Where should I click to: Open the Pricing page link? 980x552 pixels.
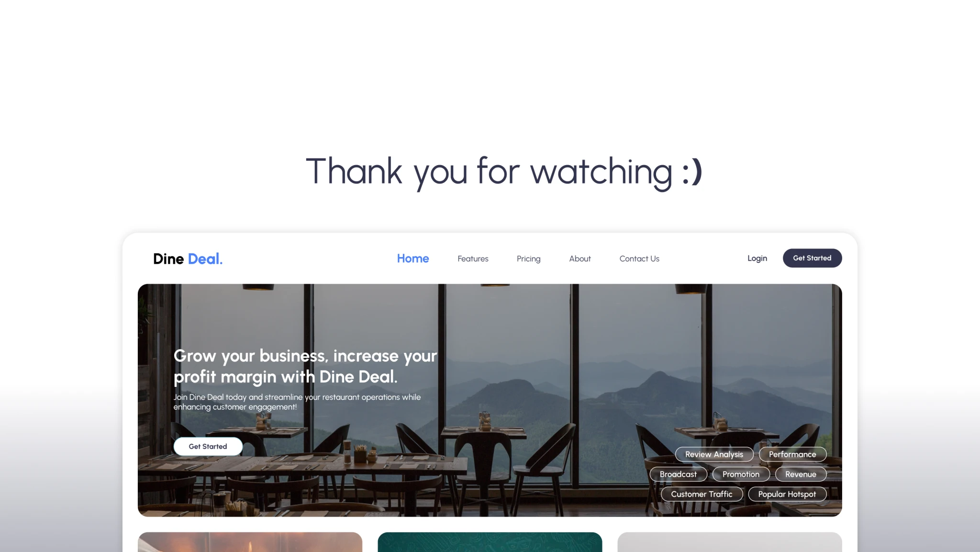click(528, 259)
